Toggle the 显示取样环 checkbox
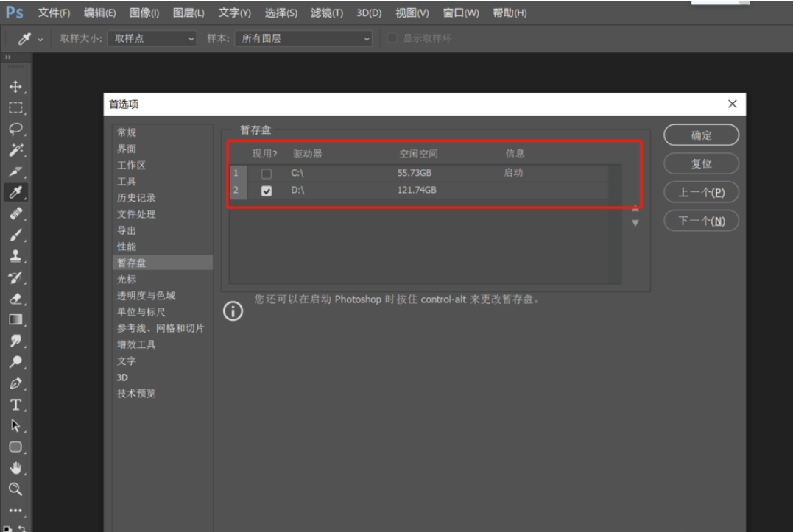 pyautogui.click(x=392, y=38)
